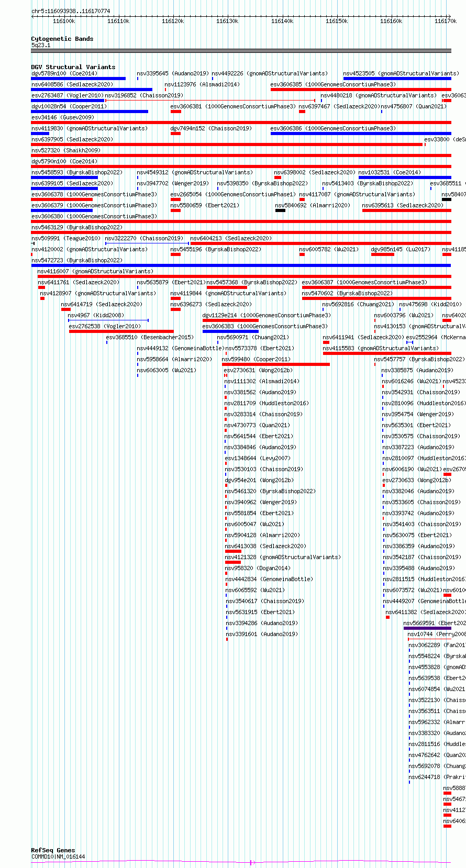Image resolution: width=466 pixels, height=868 pixels.
Task: Click variant nsv958320 (Dogan2014)
Action: [x=258, y=568]
